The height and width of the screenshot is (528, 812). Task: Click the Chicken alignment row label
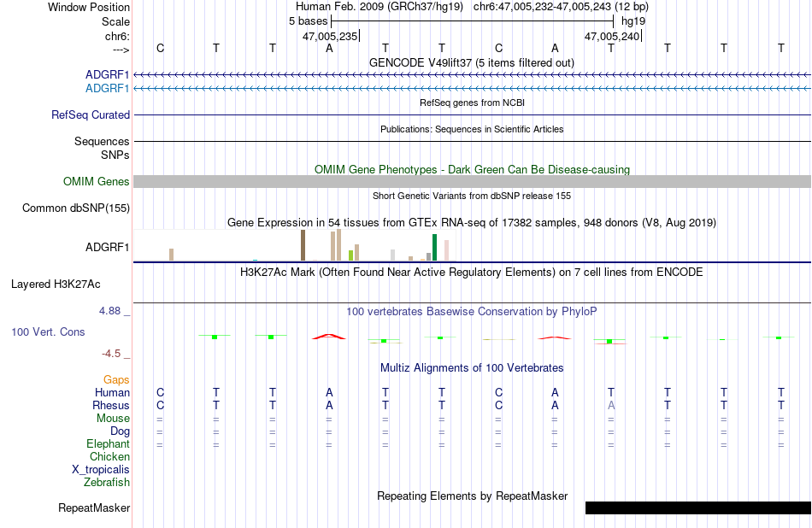click(x=109, y=456)
